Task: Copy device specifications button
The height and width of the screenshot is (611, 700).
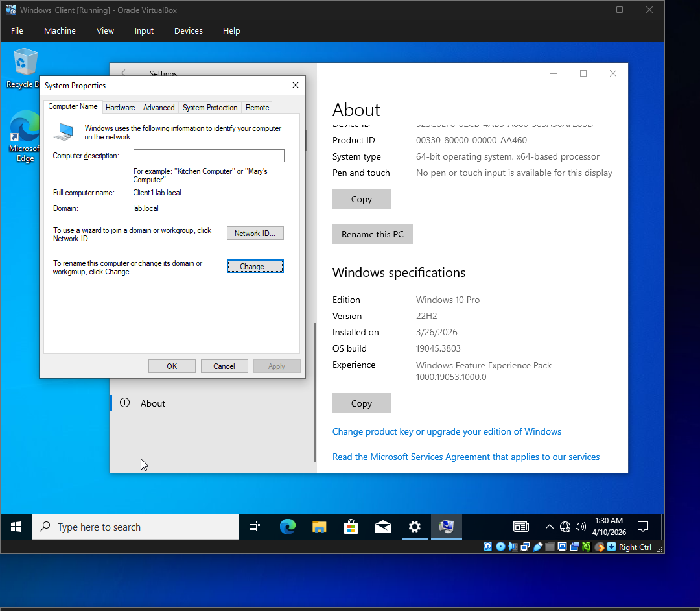Action: click(361, 199)
